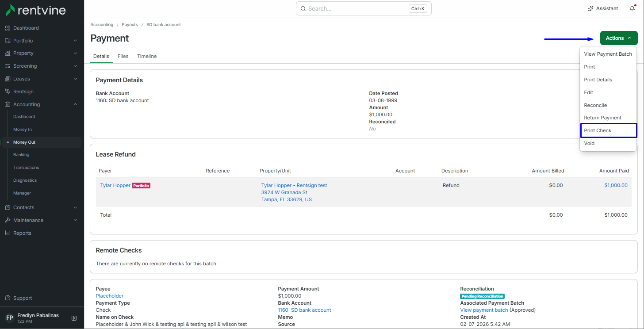The height and width of the screenshot is (329, 644).
Task: Click the Rentvine logo
Action: point(35,10)
